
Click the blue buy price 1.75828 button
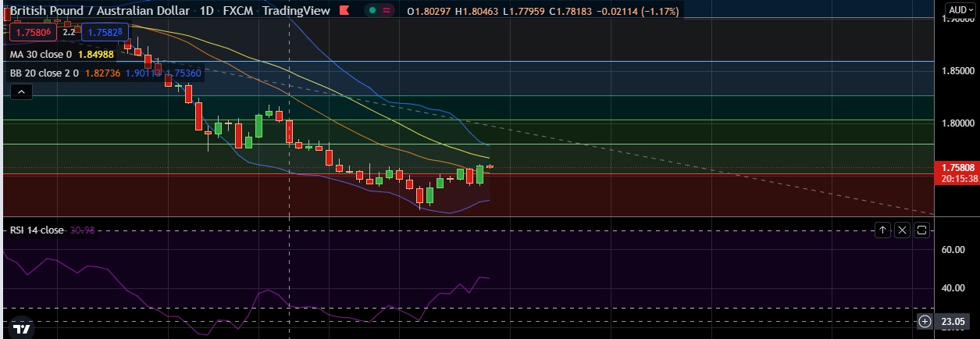coord(104,32)
